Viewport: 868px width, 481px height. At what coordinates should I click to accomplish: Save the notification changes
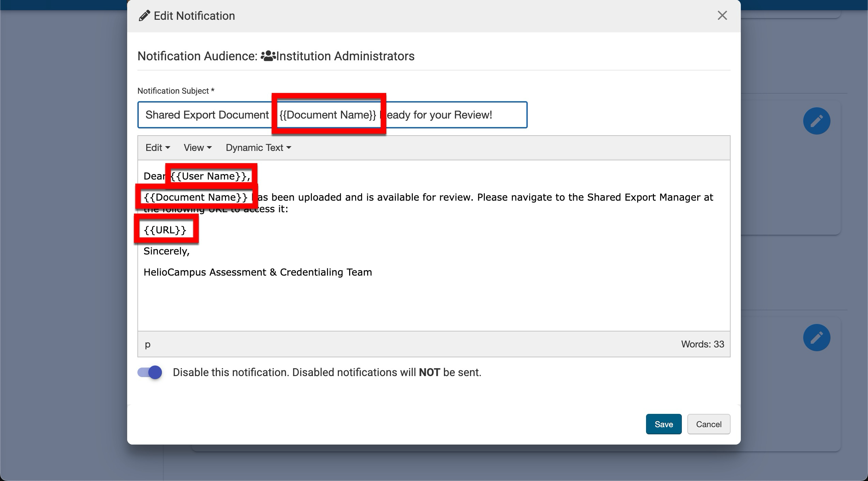tap(663, 424)
